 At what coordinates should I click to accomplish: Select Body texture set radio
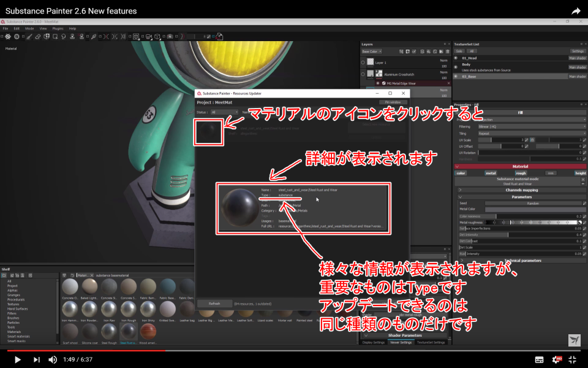click(x=456, y=67)
